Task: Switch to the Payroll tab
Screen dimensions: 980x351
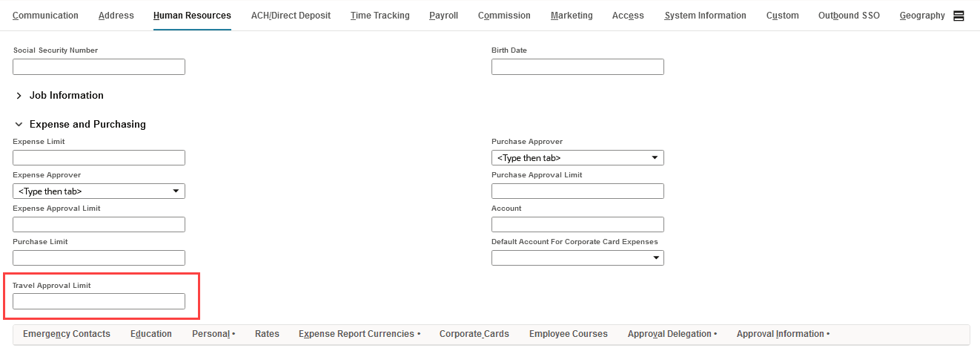Action: (x=443, y=16)
